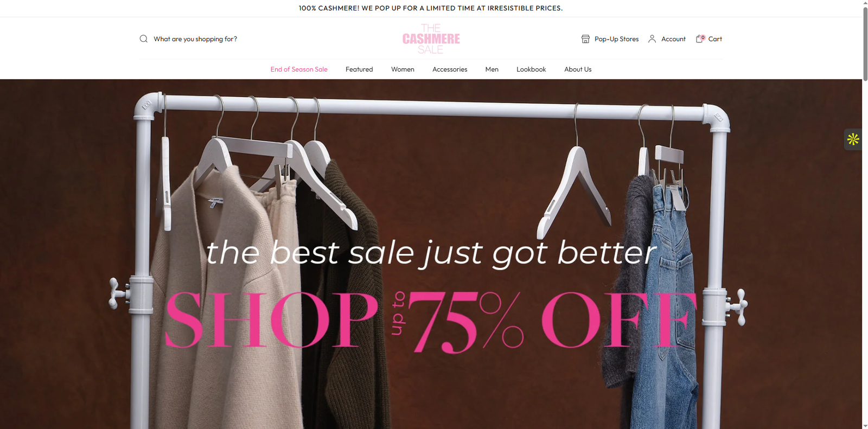The width and height of the screenshot is (868, 429).
Task: Click the Pop-Up Stores shop icon
Action: (x=585, y=39)
